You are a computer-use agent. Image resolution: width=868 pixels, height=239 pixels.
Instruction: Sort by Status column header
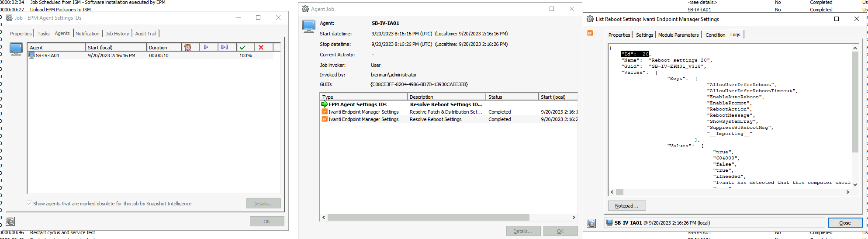(x=512, y=97)
